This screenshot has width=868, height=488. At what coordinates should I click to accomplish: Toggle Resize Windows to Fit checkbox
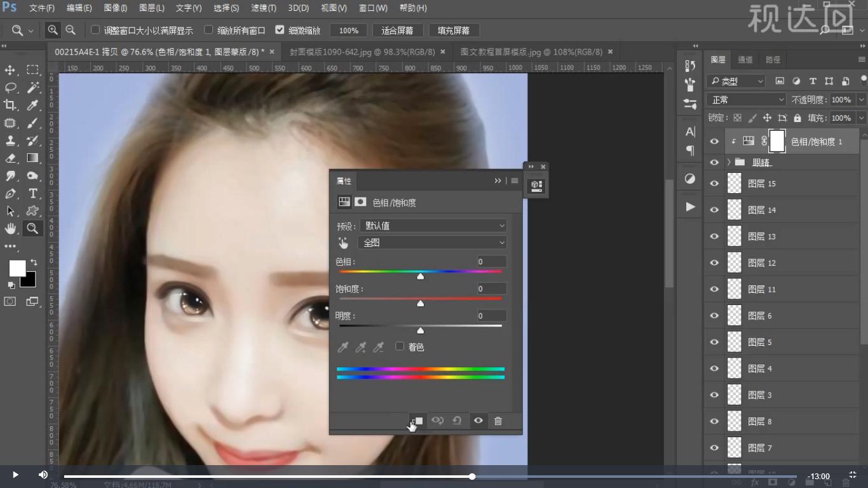click(95, 30)
